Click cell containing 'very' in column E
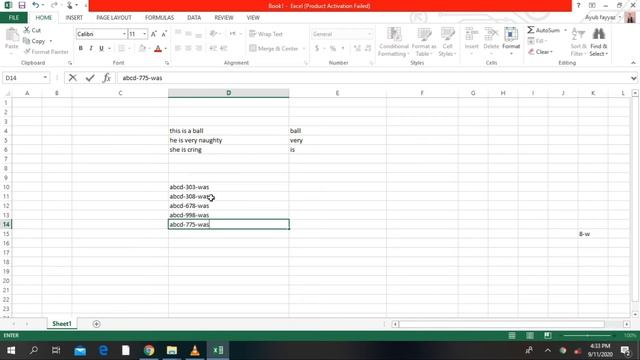This screenshot has width=640, height=360. (x=337, y=140)
